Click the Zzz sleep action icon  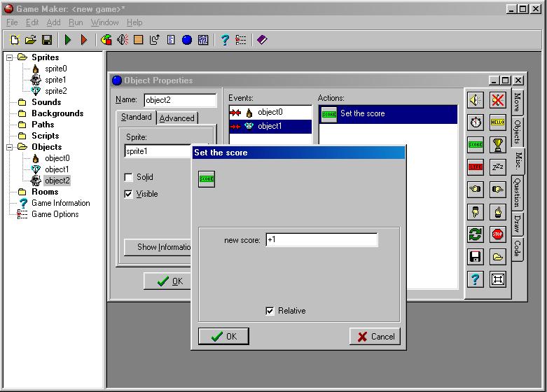pyautogui.click(x=498, y=167)
